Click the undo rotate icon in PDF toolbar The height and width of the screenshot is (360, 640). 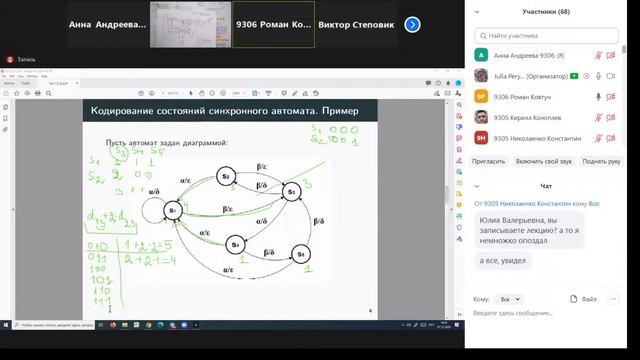(x=316, y=93)
